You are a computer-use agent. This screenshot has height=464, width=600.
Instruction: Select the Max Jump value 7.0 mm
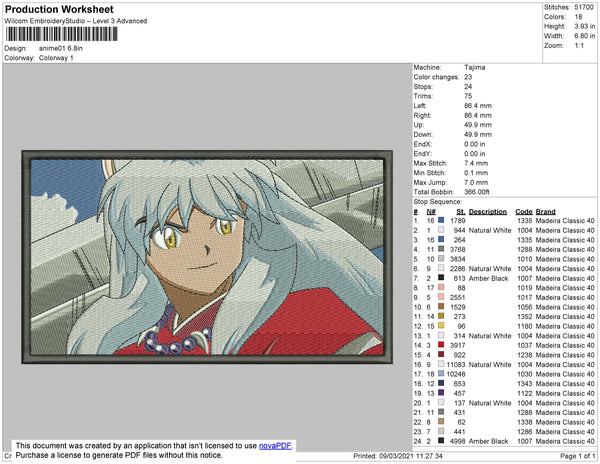476,182
